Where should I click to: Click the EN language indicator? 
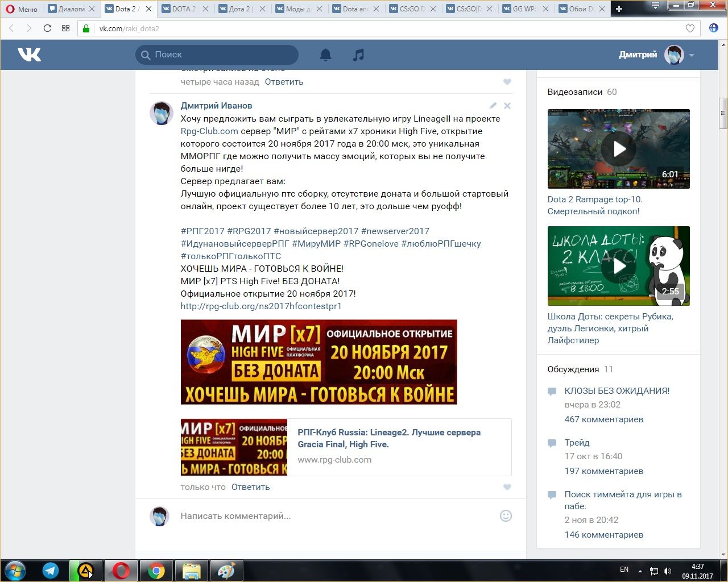coord(624,569)
